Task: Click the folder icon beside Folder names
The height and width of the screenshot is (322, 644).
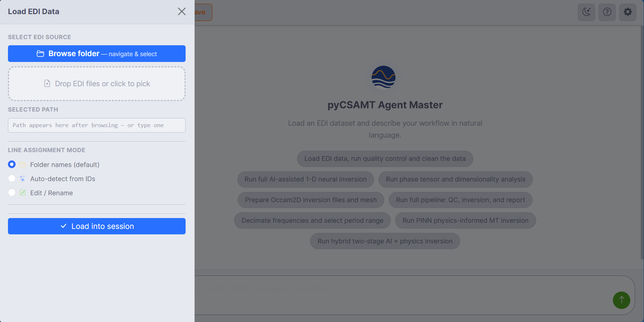Action: 22,165
